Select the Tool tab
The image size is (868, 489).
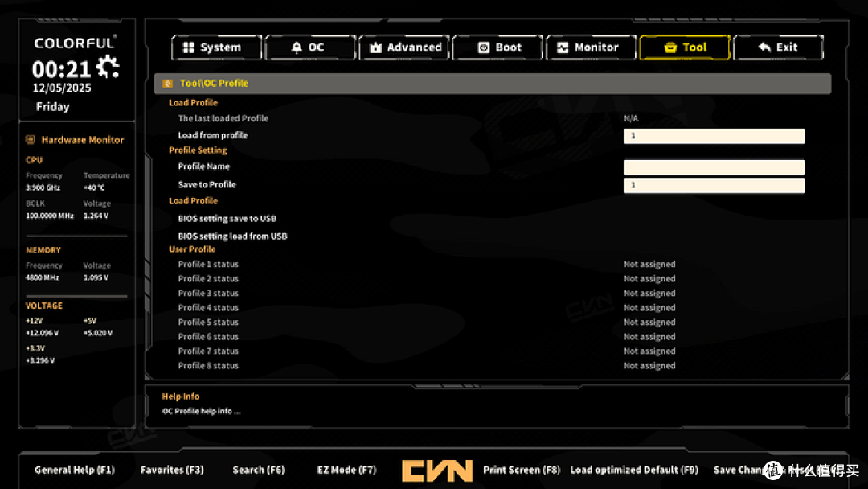(685, 47)
